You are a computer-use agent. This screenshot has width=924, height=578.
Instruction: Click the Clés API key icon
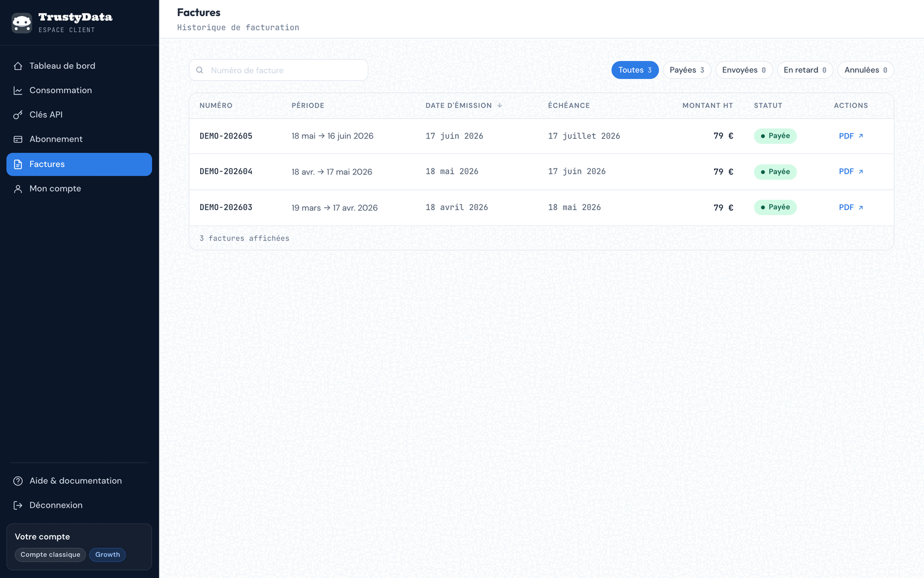pyautogui.click(x=18, y=115)
